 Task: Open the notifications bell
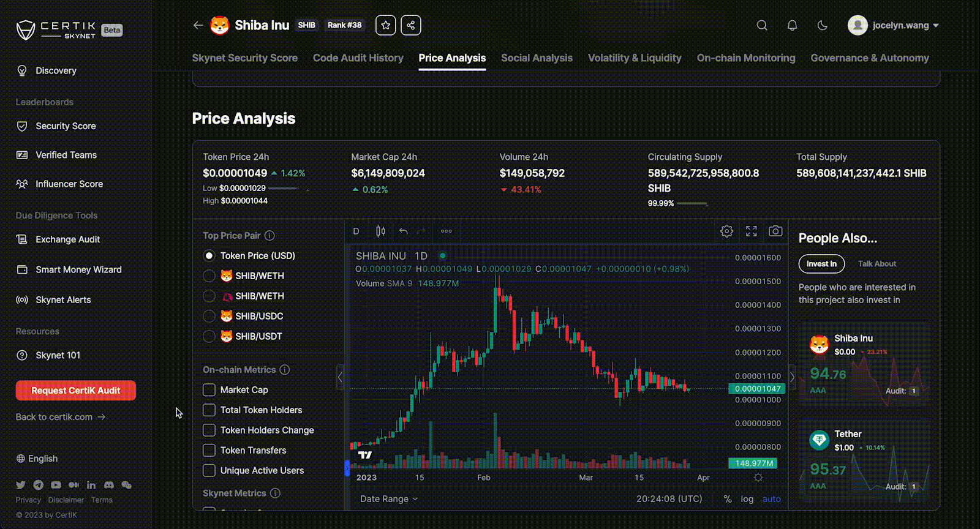(792, 25)
